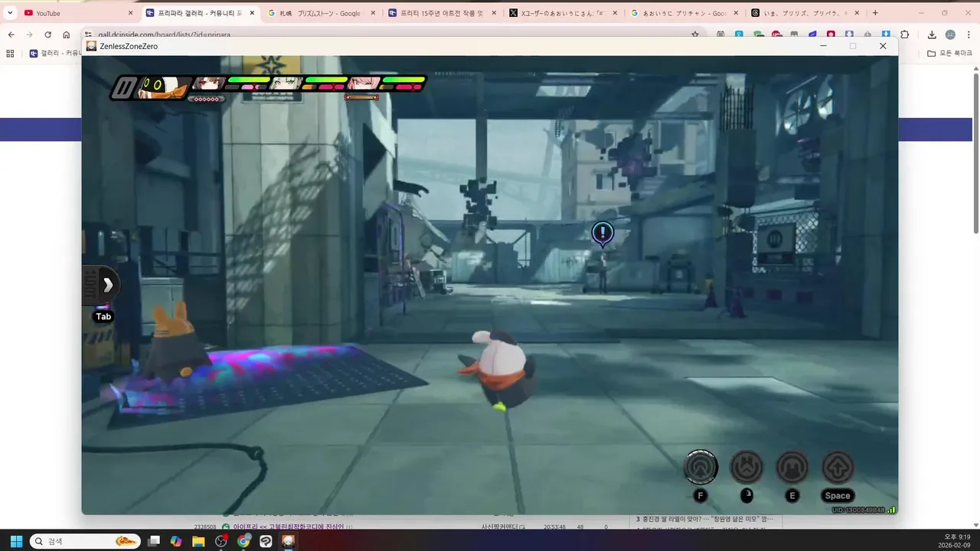This screenshot has height=551, width=980.
Task: Activate the game skill button labeled F
Action: pos(700,467)
